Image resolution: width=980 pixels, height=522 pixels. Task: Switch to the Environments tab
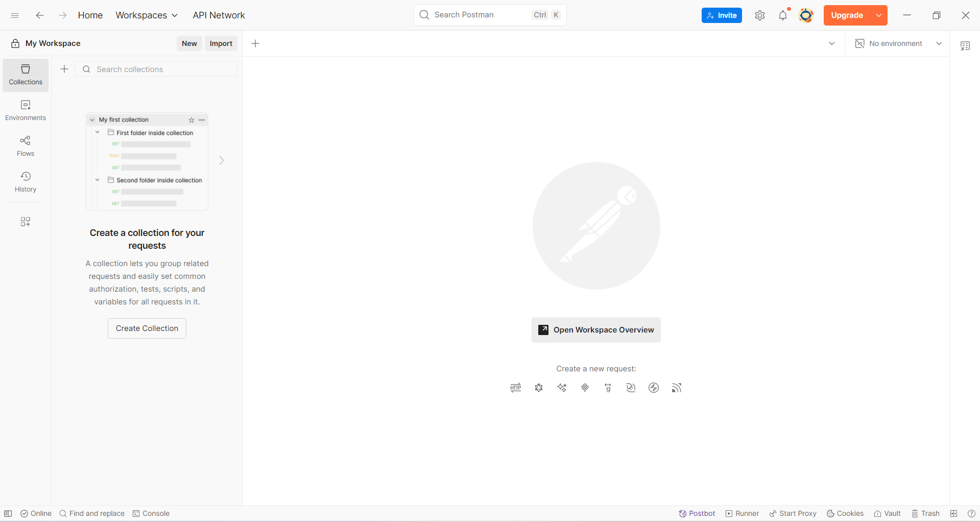(26, 110)
